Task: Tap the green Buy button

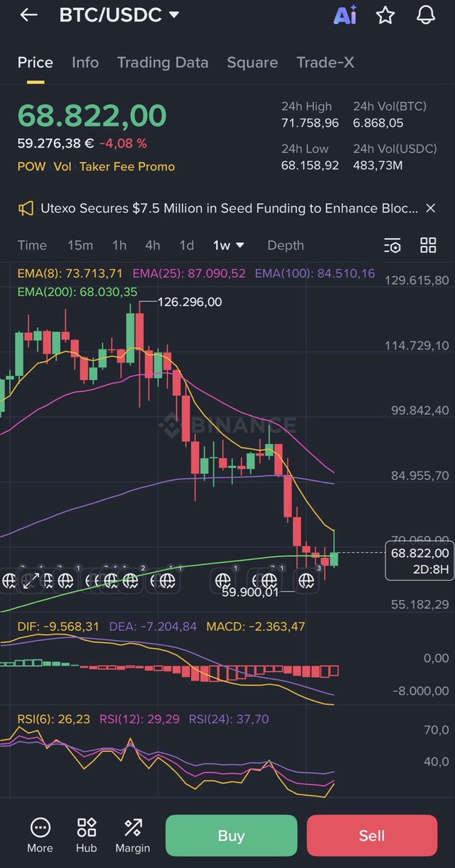Action: click(x=231, y=835)
